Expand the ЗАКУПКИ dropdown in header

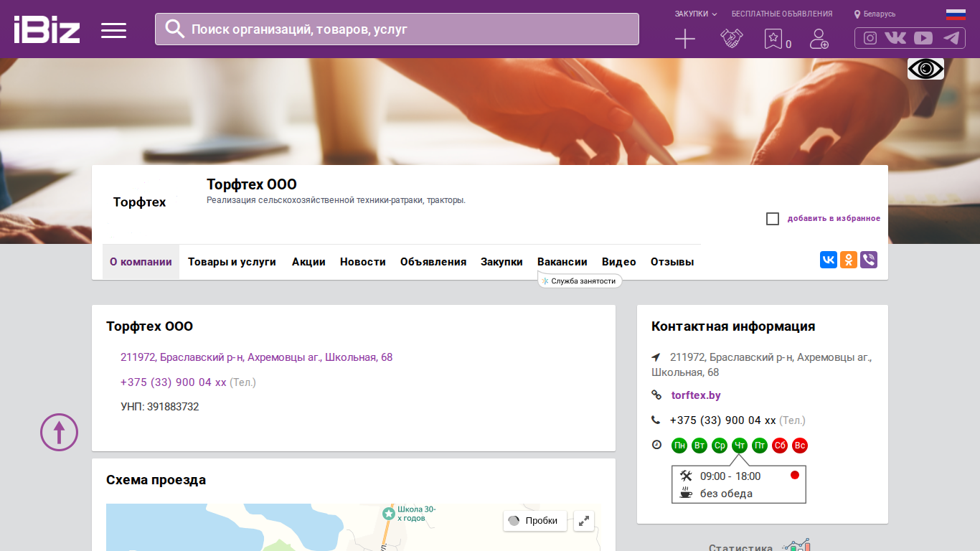pyautogui.click(x=696, y=14)
